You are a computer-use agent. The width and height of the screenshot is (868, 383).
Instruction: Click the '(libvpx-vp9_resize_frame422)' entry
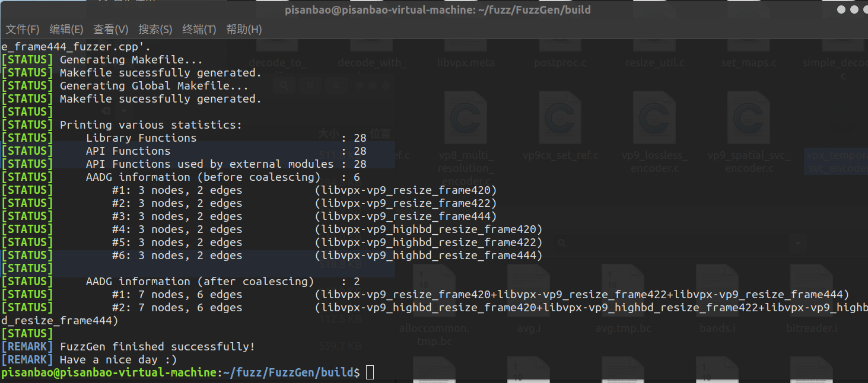[406, 203]
